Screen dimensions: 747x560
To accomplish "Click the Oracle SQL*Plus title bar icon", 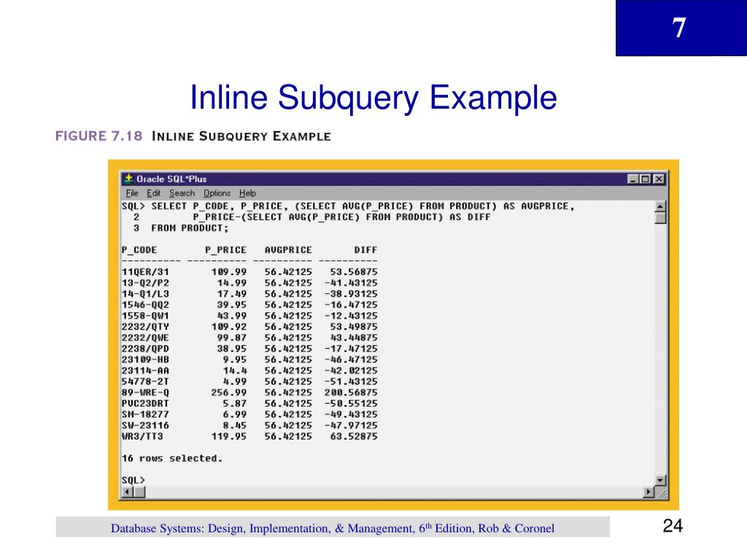I will click(x=128, y=179).
